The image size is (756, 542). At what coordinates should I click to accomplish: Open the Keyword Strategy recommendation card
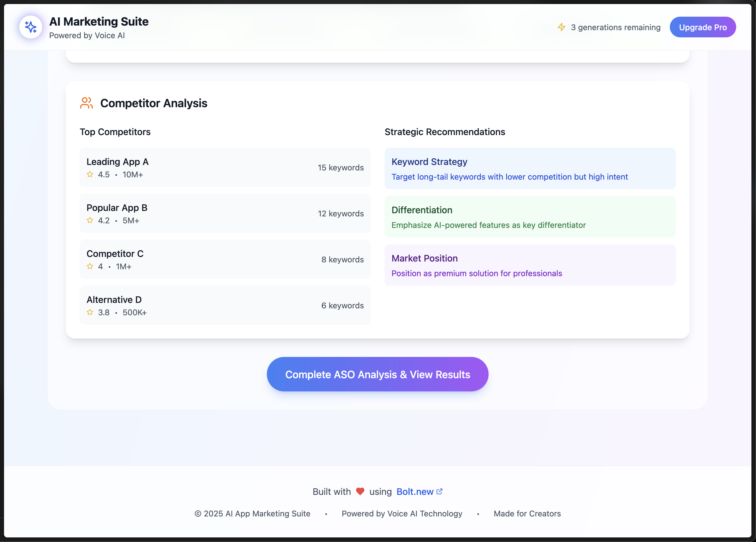pyautogui.click(x=530, y=168)
